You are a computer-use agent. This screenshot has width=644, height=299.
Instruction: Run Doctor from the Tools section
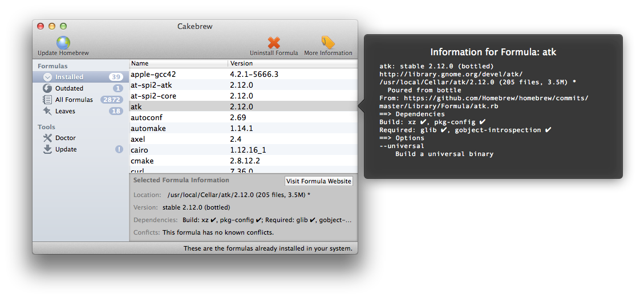pos(81,138)
